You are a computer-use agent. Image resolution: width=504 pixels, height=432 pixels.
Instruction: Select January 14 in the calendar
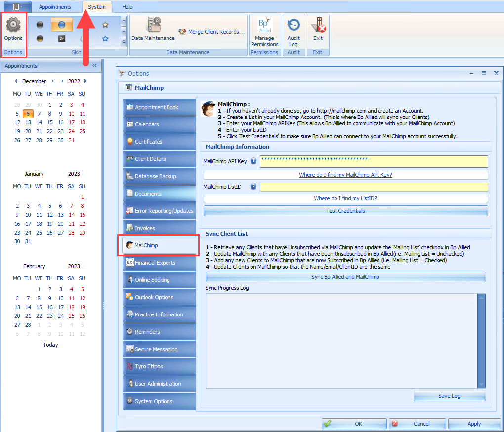(71, 215)
